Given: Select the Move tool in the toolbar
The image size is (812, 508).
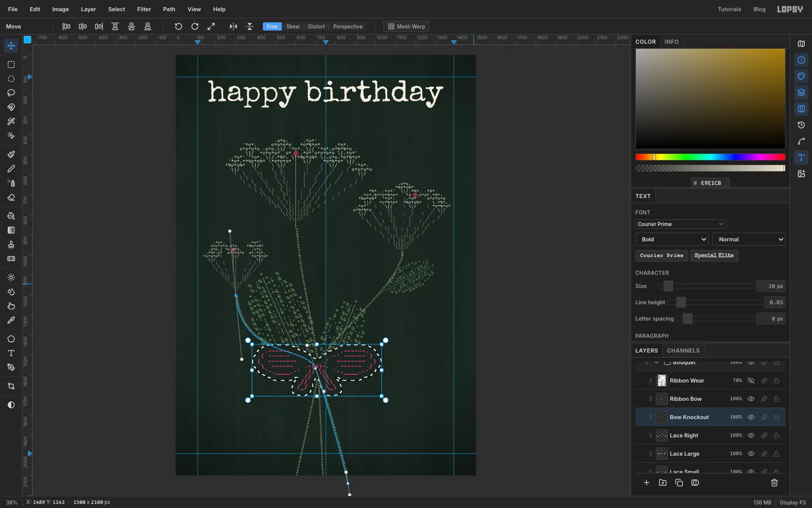Looking at the screenshot, I should point(11,46).
